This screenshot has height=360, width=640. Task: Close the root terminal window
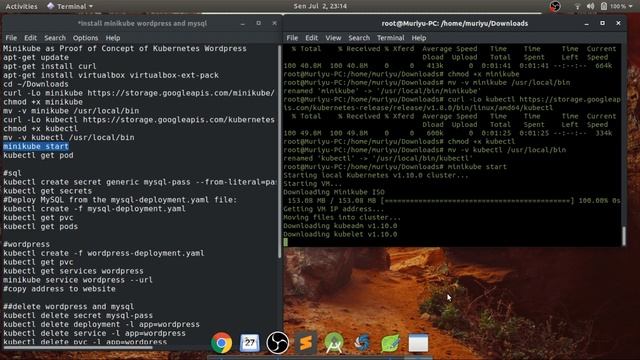[x=618, y=23]
